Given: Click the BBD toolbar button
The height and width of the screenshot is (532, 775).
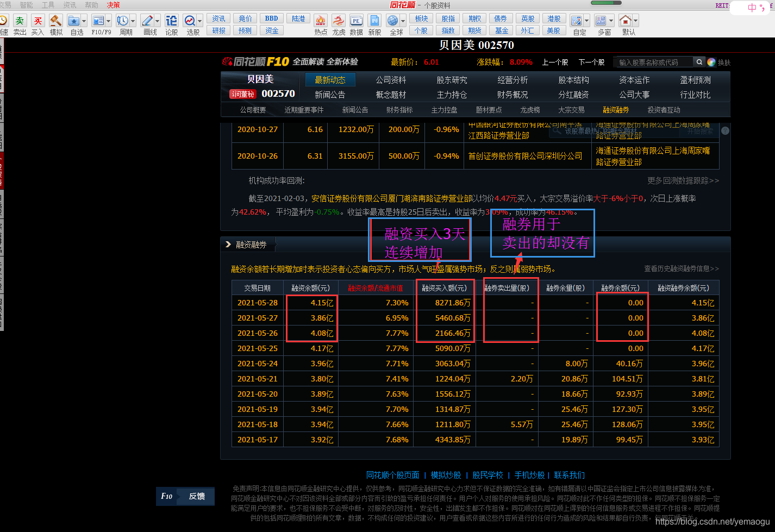Looking at the screenshot, I should pyautogui.click(x=272, y=18).
